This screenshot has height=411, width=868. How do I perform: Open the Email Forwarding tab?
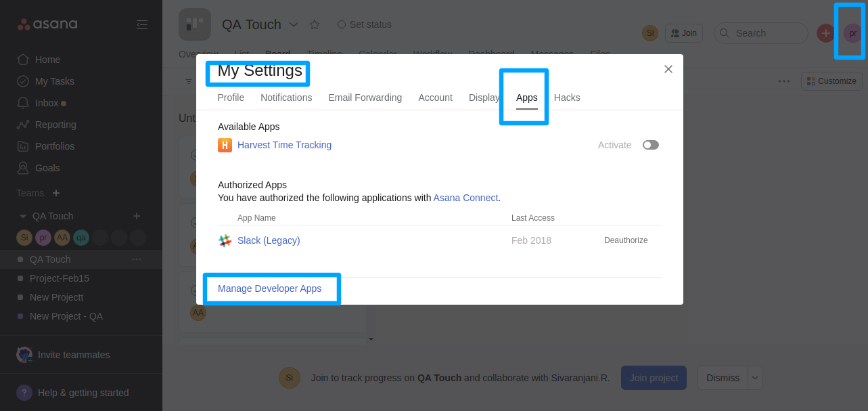(x=365, y=98)
